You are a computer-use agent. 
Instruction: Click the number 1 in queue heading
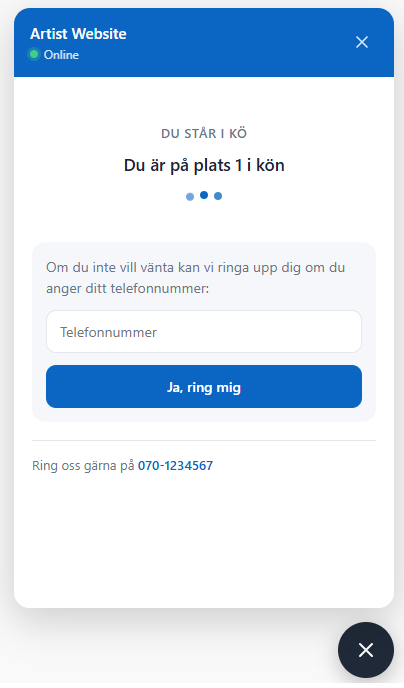pyautogui.click(x=239, y=165)
